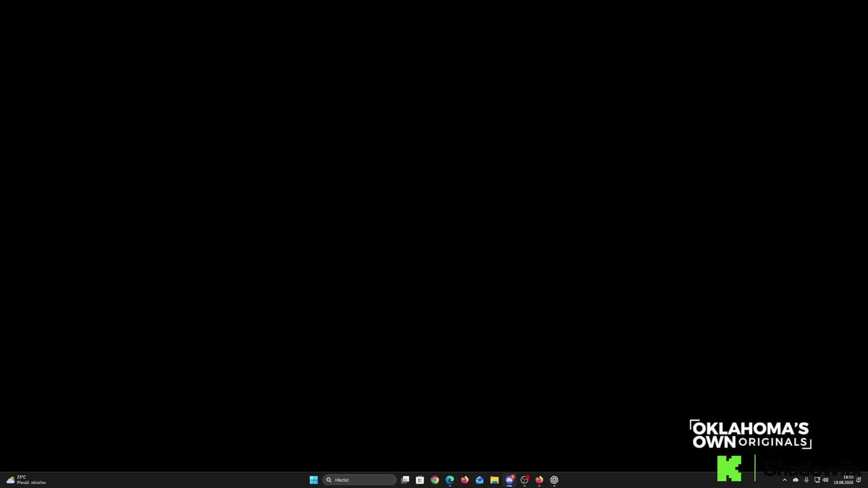
Task: Open Microsoft Edge from the taskbar
Action: pos(450,480)
